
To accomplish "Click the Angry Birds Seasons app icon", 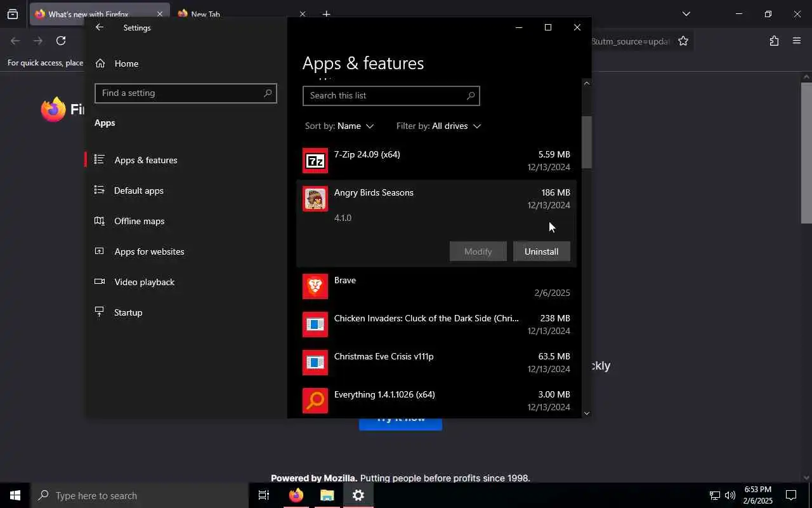I will coord(315,199).
